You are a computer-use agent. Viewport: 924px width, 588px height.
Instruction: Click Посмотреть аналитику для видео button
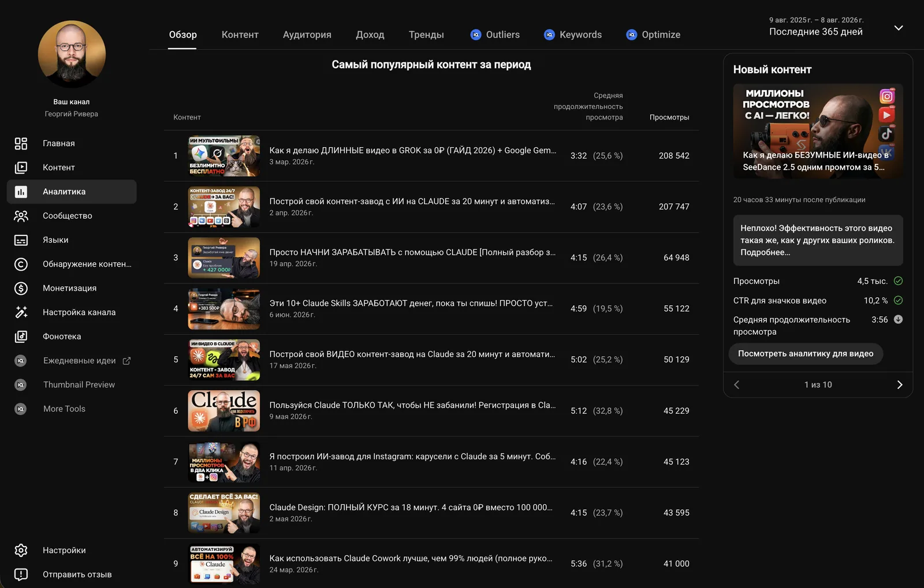[x=806, y=354]
